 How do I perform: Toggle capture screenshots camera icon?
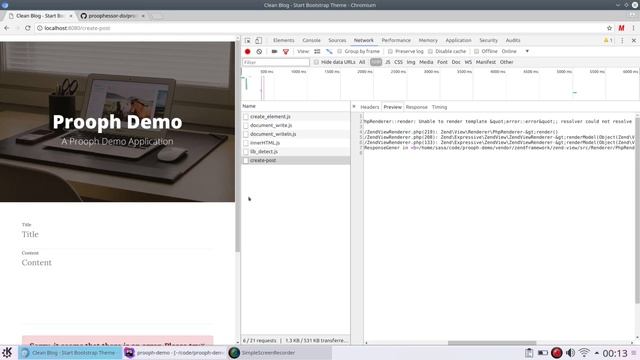(x=274, y=51)
